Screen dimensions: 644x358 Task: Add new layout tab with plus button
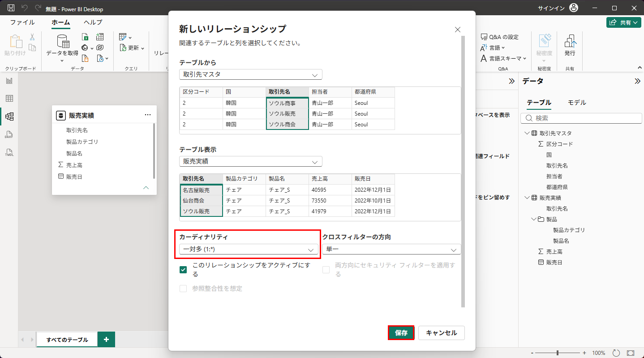106,340
